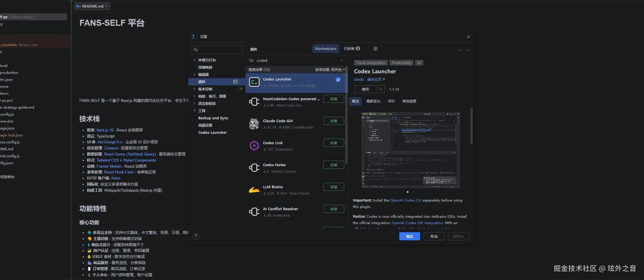Open the 评价 reviews tab
This screenshot has width=644, height=280.
pyautogui.click(x=391, y=101)
